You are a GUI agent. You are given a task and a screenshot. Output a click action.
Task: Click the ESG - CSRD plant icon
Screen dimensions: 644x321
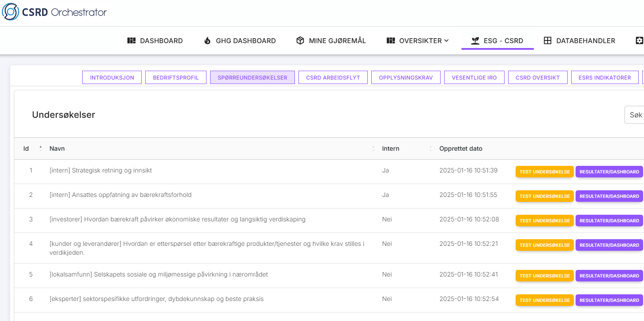(475, 40)
